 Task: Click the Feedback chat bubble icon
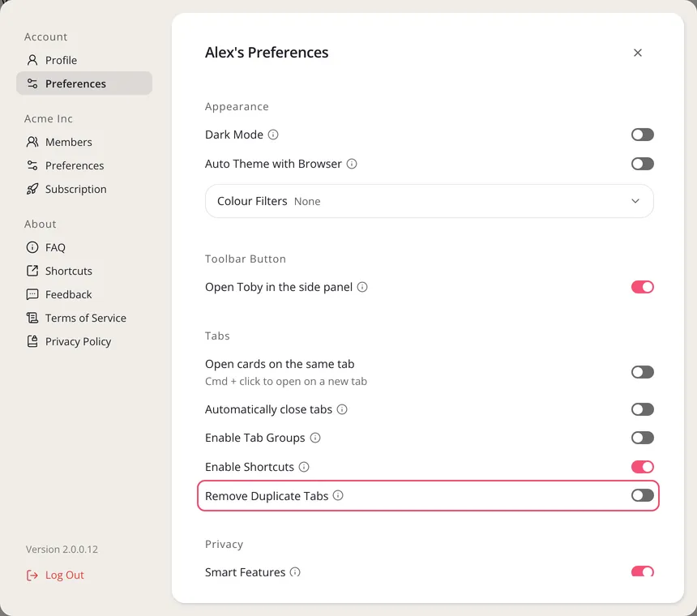pos(32,294)
